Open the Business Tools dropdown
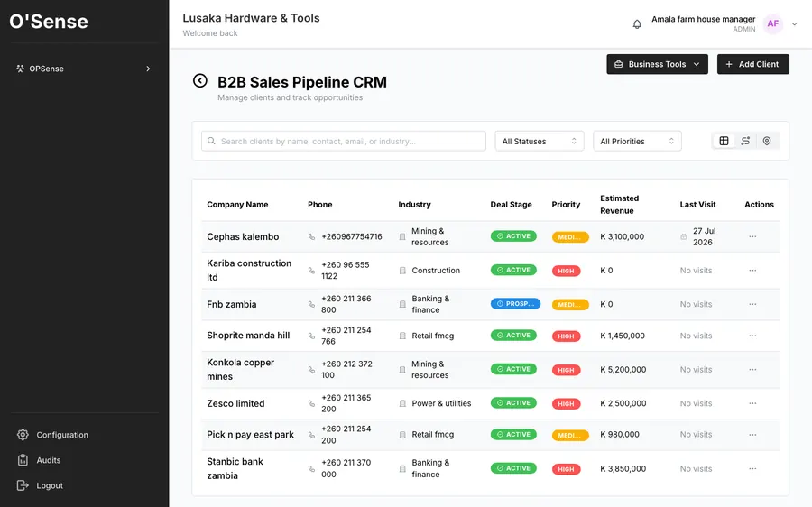Viewport: 812px width, 507px height. pos(657,64)
